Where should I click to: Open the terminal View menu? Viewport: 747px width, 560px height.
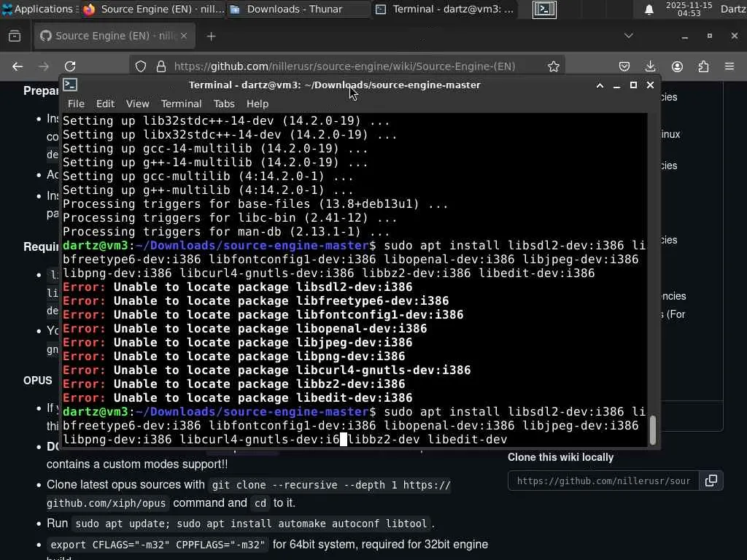[137, 104]
